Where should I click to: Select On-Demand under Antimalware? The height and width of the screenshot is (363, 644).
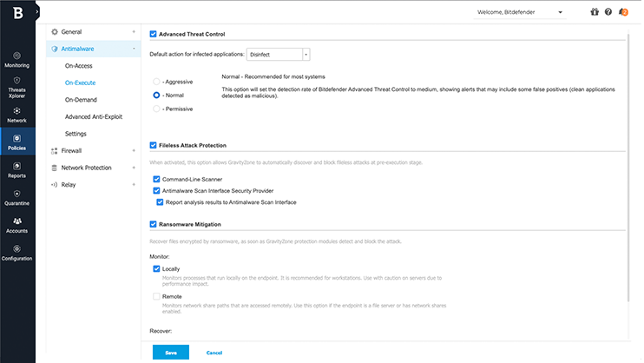click(81, 100)
